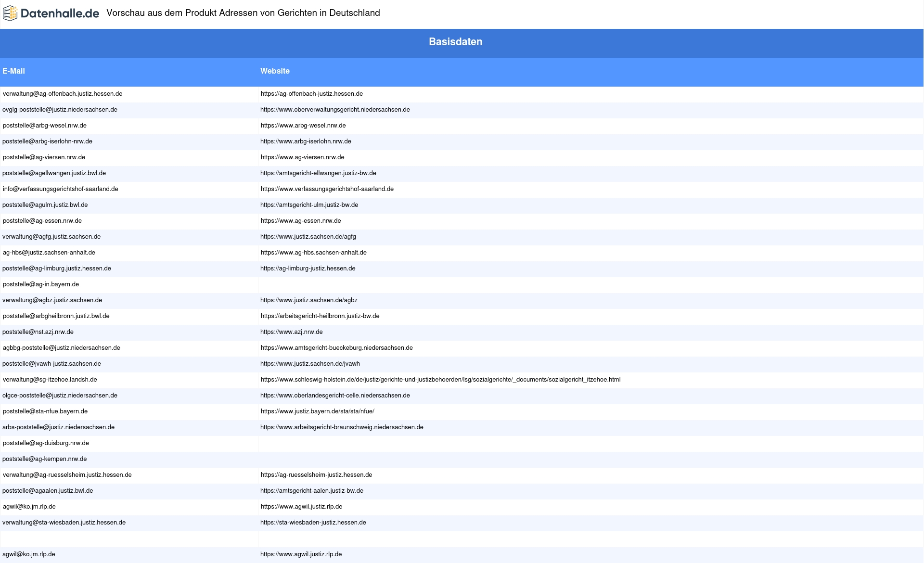This screenshot has width=924, height=563.
Task: Select poststelle@ag-limburg.justiz.hessen.de email
Action: 57,269
